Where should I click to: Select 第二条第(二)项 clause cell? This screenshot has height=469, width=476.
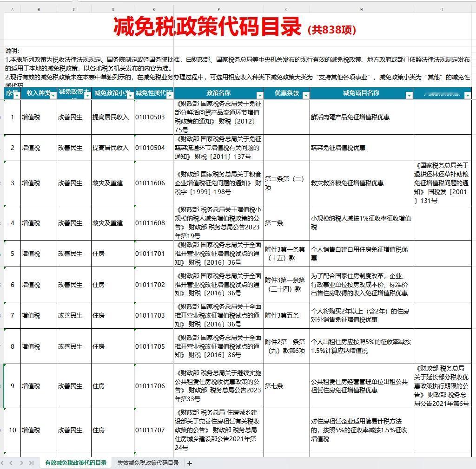[286, 183]
